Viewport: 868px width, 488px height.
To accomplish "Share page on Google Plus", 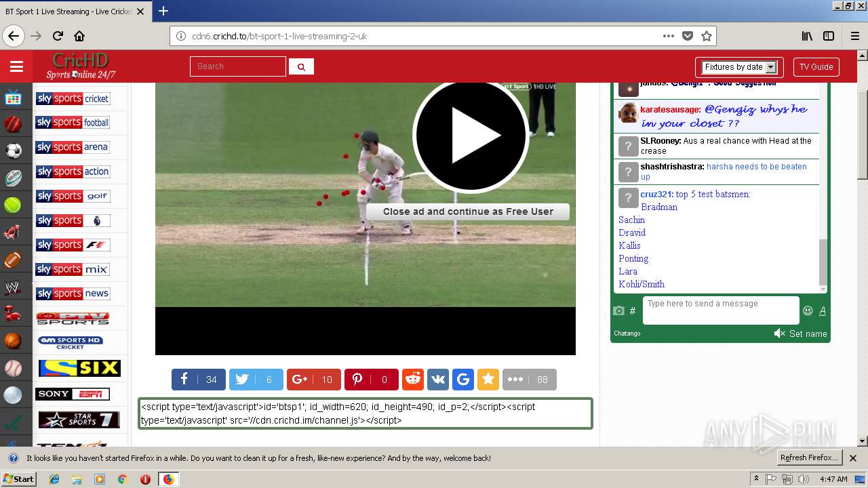I will pyautogui.click(x=313, y=380).
